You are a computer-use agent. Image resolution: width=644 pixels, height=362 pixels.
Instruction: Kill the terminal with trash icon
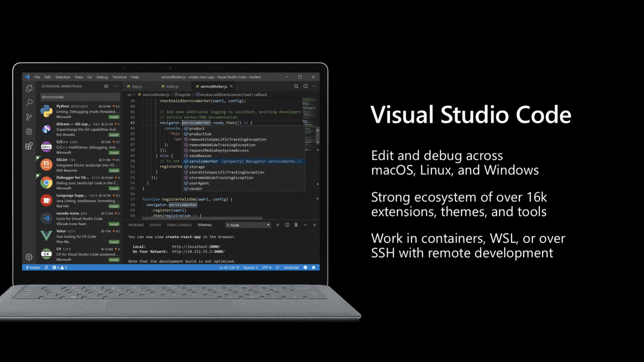click(296, 225)
